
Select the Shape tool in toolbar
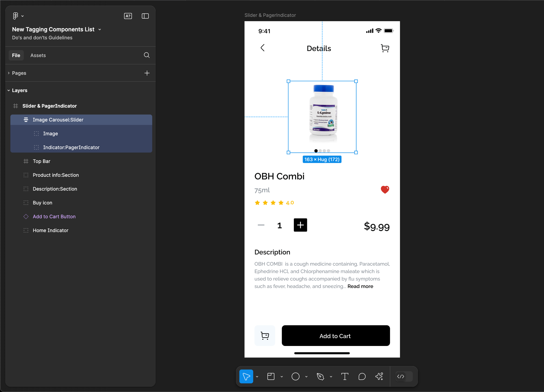click(x=296, y=376)
